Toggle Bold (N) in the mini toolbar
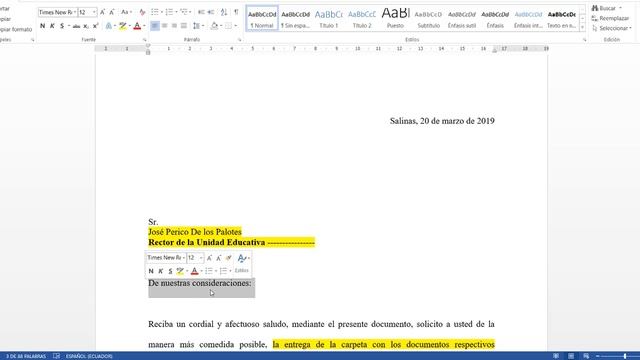 (151, 271)
